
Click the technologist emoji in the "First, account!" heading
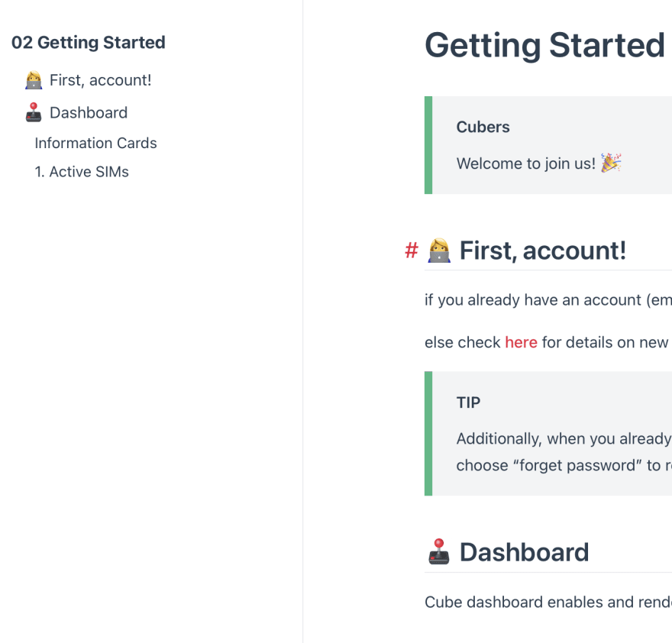point(438,249)
